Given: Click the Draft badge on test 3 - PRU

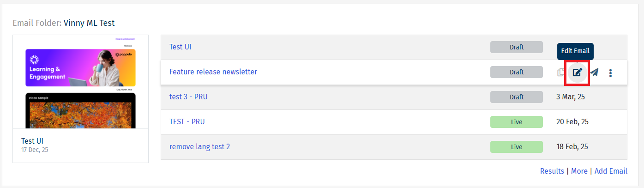Looking at the screenshot, I should pos(517,97).
